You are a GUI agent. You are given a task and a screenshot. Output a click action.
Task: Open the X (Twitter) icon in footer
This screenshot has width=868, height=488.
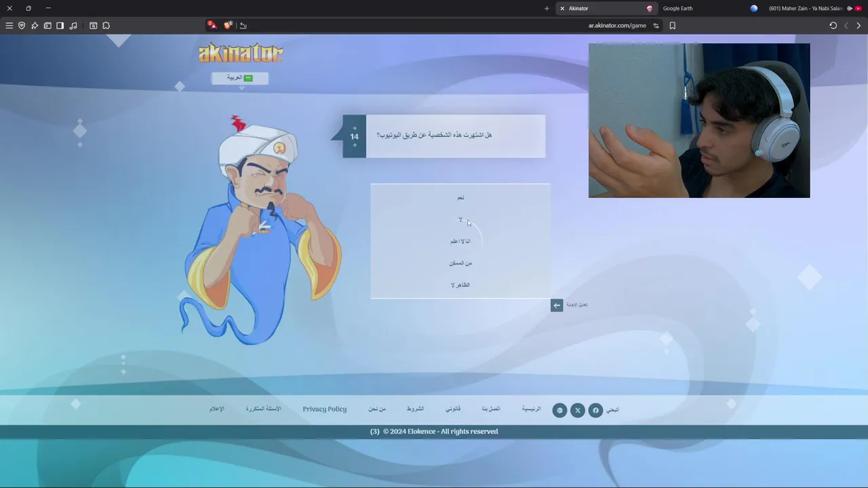[x=578, y=410]
